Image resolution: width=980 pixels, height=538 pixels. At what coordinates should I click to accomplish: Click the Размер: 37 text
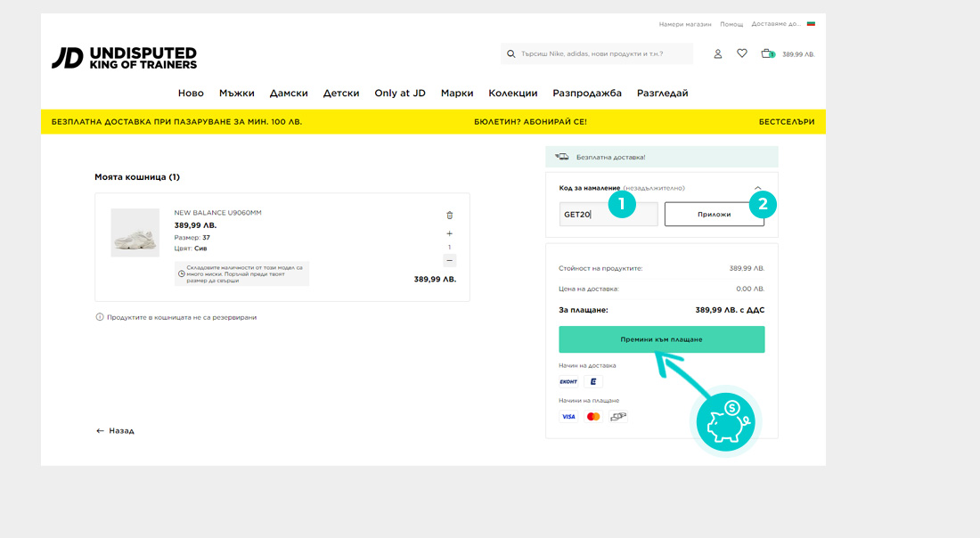coord(192,238)
